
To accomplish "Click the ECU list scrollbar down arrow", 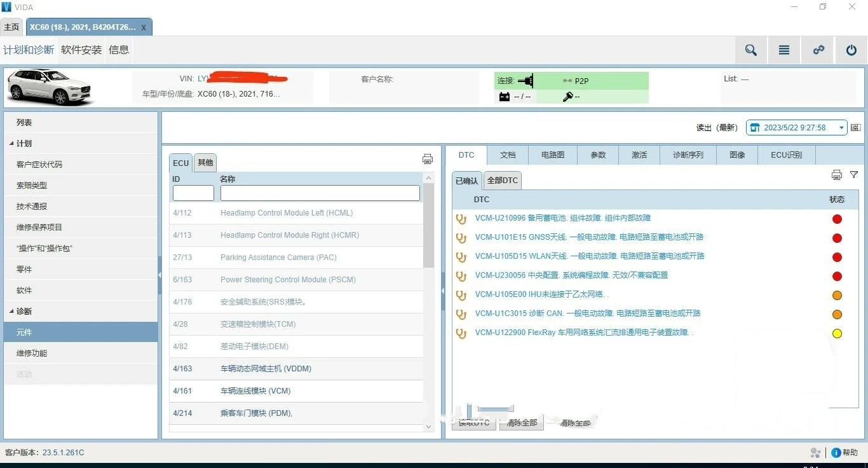I will [x=428, y=427].
